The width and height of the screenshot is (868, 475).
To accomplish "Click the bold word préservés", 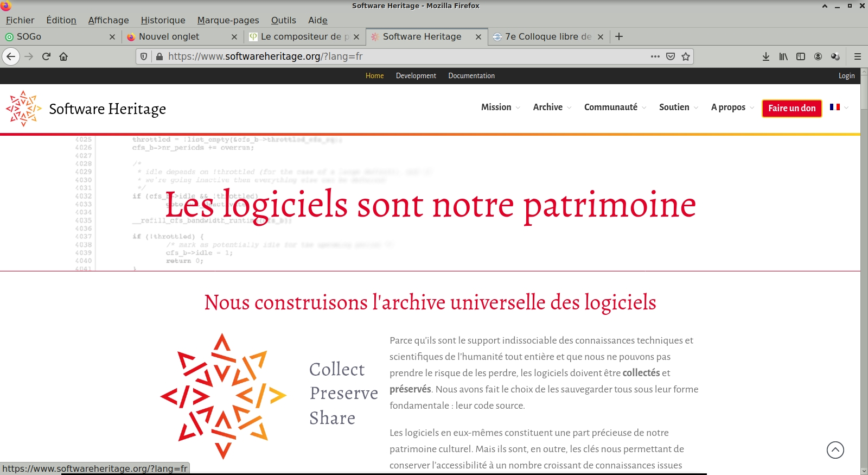I will [x=410, y=389].
